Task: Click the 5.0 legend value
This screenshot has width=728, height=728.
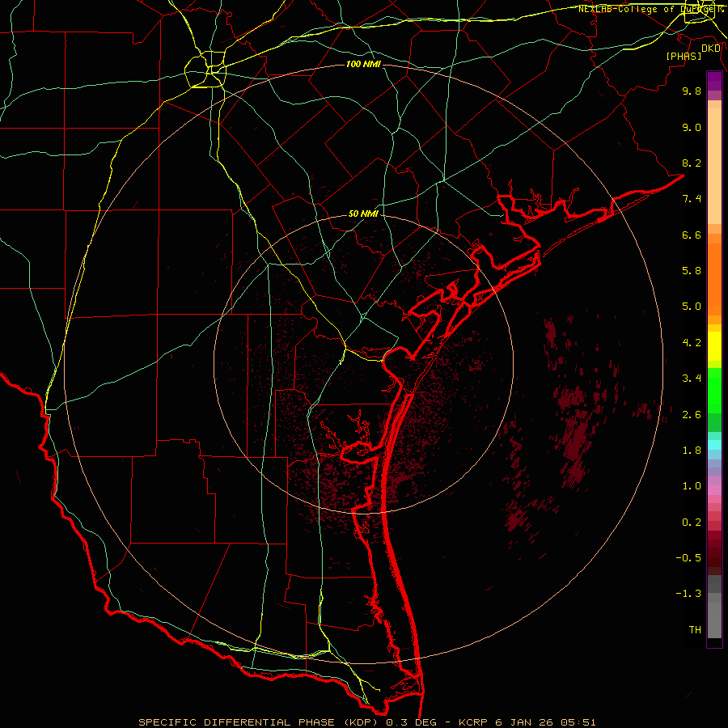Action: 692,307
